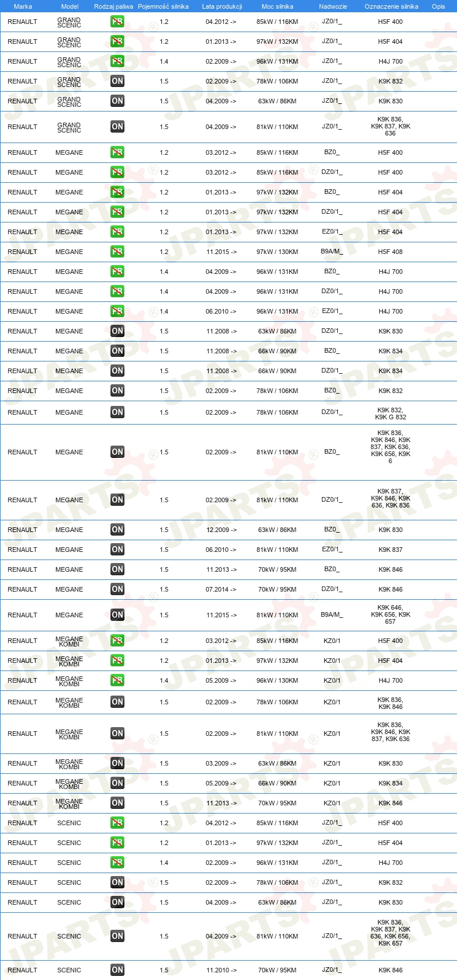Select '1.4' capacity in the Scenic H4J 700 row
Image resolution: width=457 pixels, height=980 pixels.
point(164,863)
